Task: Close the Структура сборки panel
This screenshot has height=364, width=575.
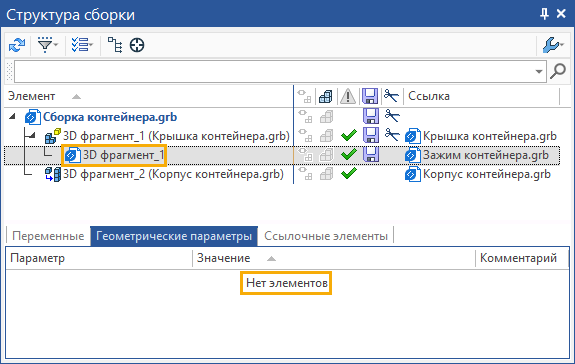Action: 561,14
